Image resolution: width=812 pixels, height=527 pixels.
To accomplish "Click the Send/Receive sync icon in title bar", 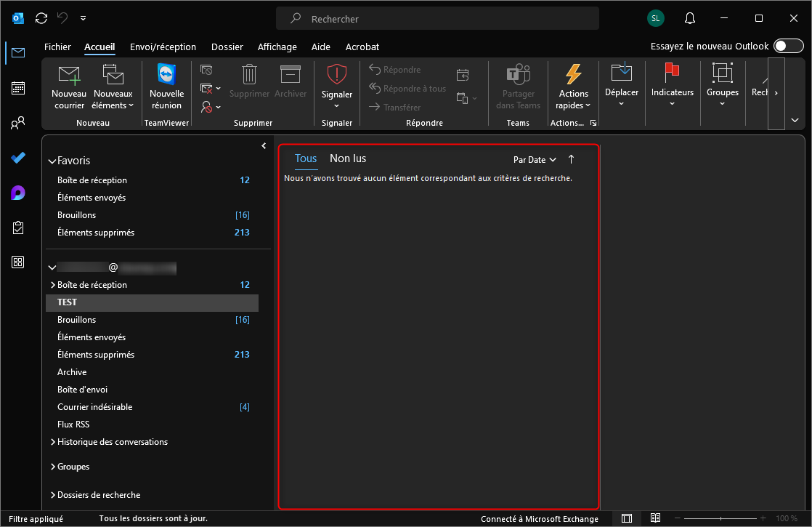I will point(41,18).
